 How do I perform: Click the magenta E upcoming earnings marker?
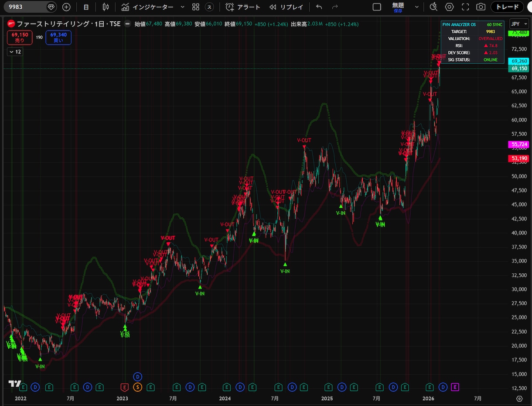click(455, 387)
